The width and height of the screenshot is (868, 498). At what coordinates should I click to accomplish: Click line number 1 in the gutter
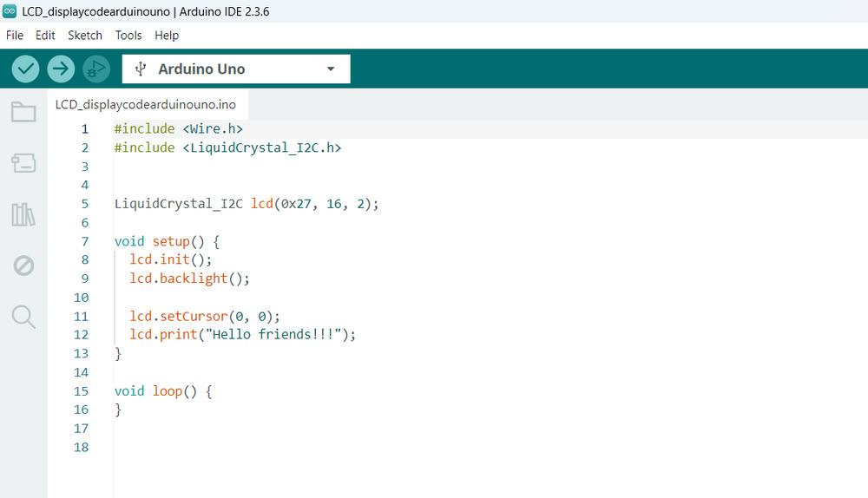pyautogui.click(x=85, y=129)
